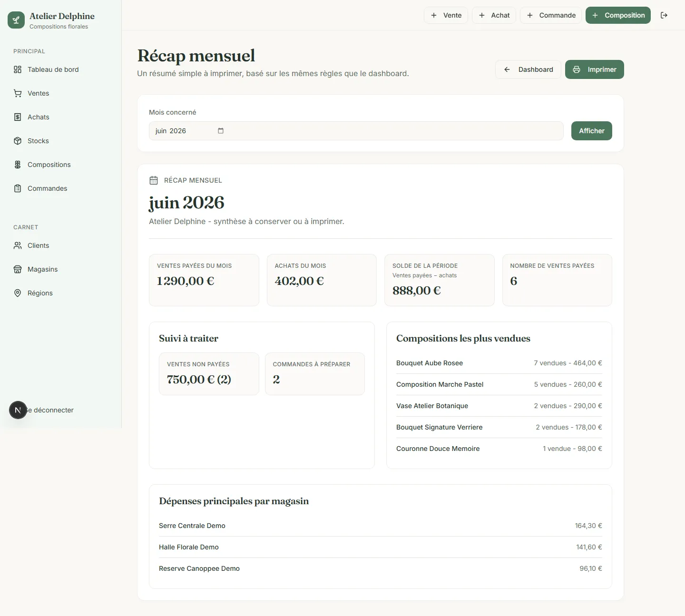Select Commandes in the sidebar
The image size is (685, 616).
(x=60, y=188)
